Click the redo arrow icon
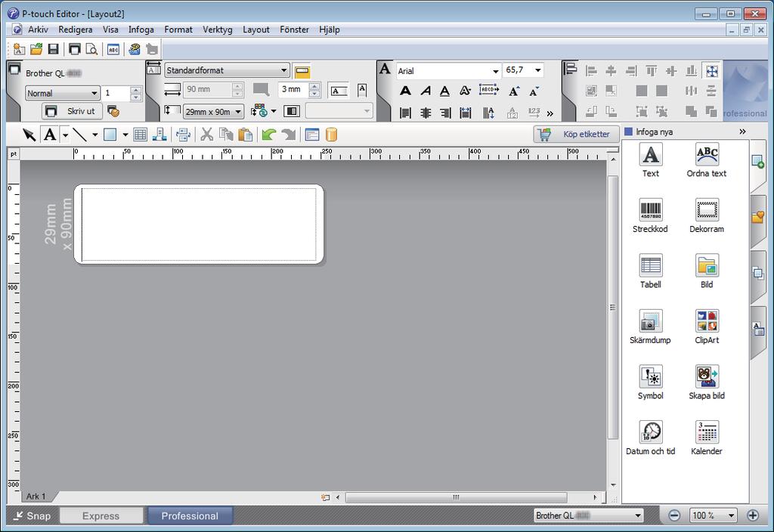Screen dimensions: 774x532 pyautogui.click(x=289, y=135)
